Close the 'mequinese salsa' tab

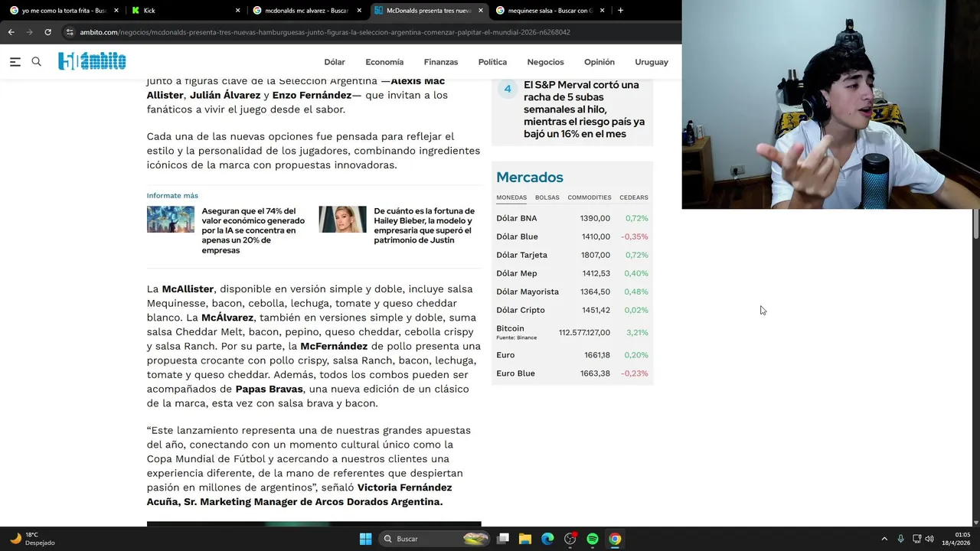602,11
